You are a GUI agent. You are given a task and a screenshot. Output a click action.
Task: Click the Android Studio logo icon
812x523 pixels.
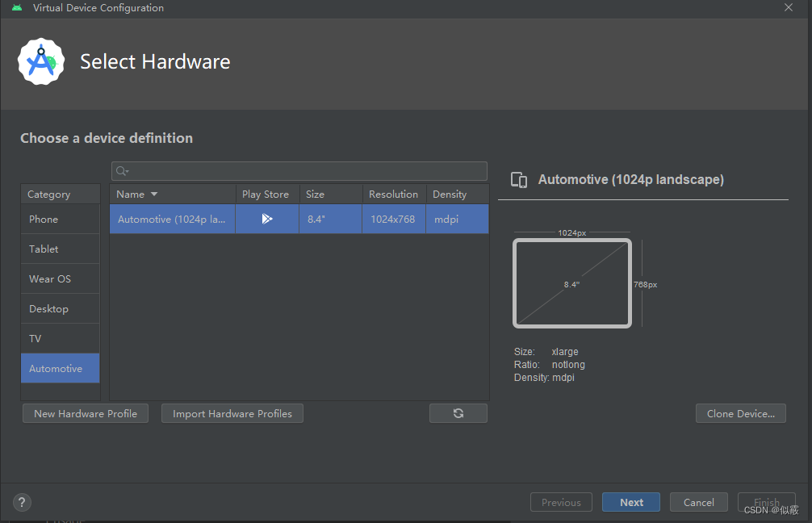(x=41, y=61)
